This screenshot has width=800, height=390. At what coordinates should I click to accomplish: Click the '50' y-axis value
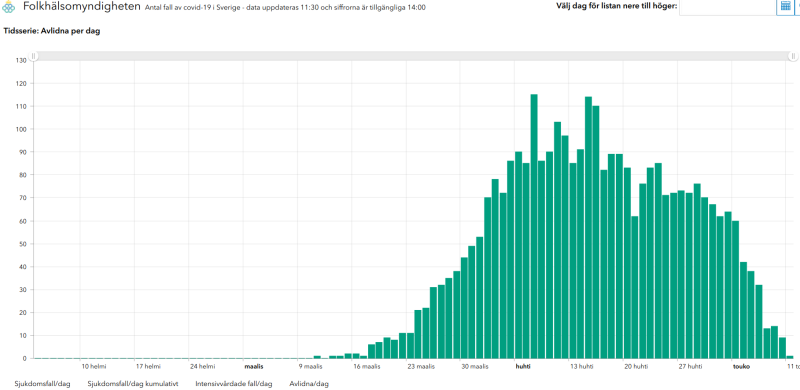pos(22,244)
